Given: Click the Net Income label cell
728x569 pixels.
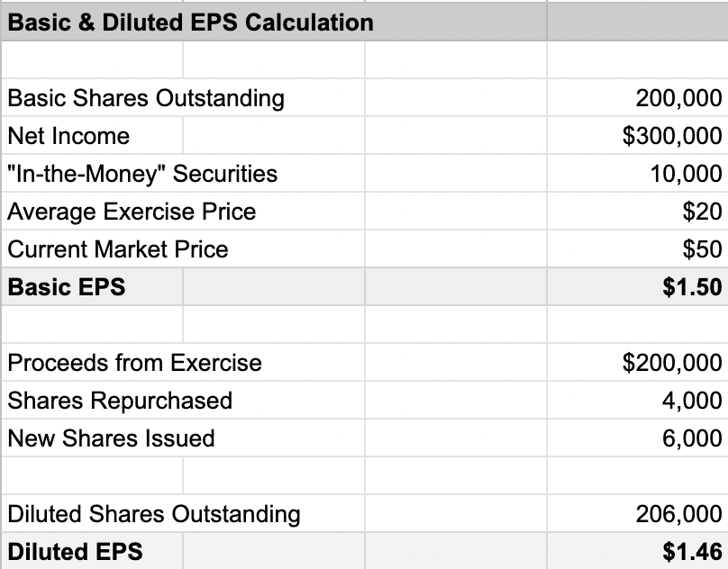Looking at the screenshot, I should click(68, 136).
